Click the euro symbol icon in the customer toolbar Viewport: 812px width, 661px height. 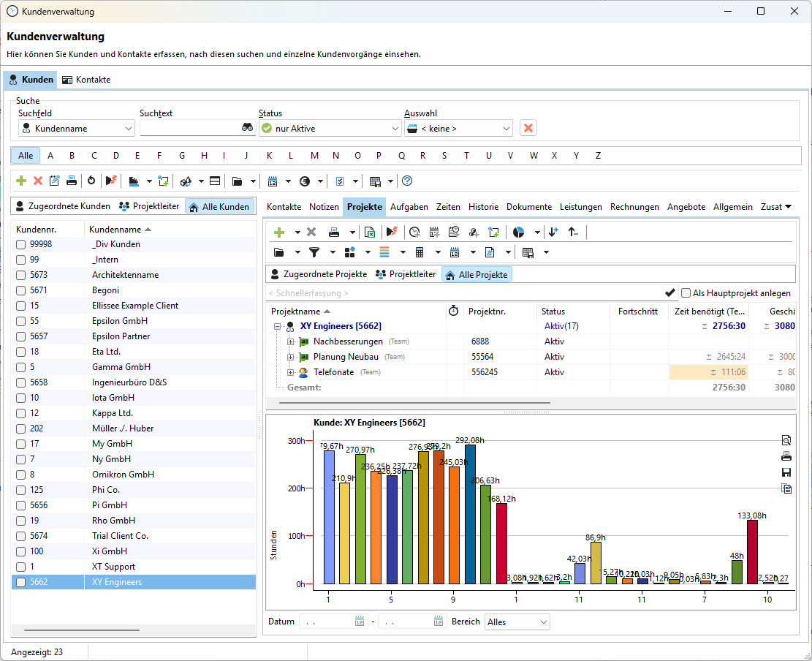coord(304,181)
